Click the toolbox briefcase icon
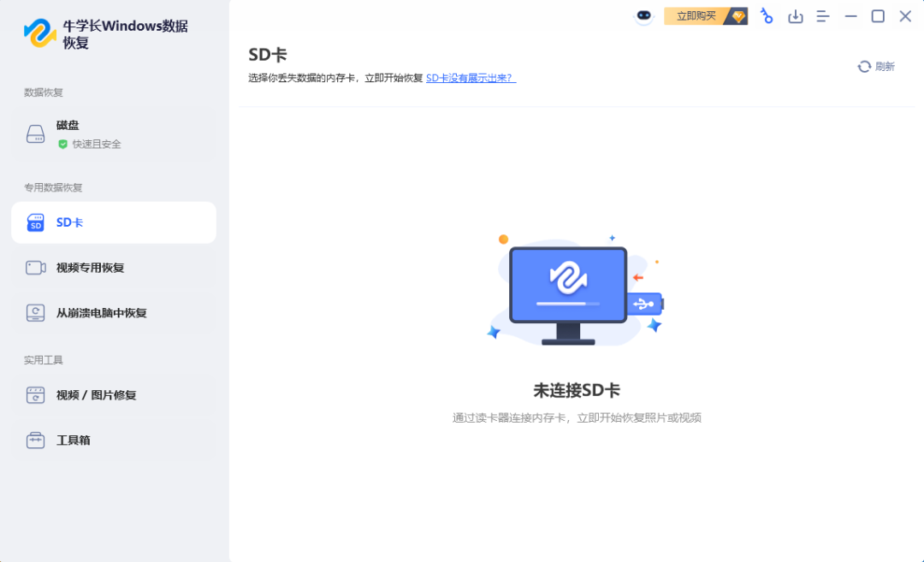The height and width of the screenshot is (562, 924). [x=35, y=440]
